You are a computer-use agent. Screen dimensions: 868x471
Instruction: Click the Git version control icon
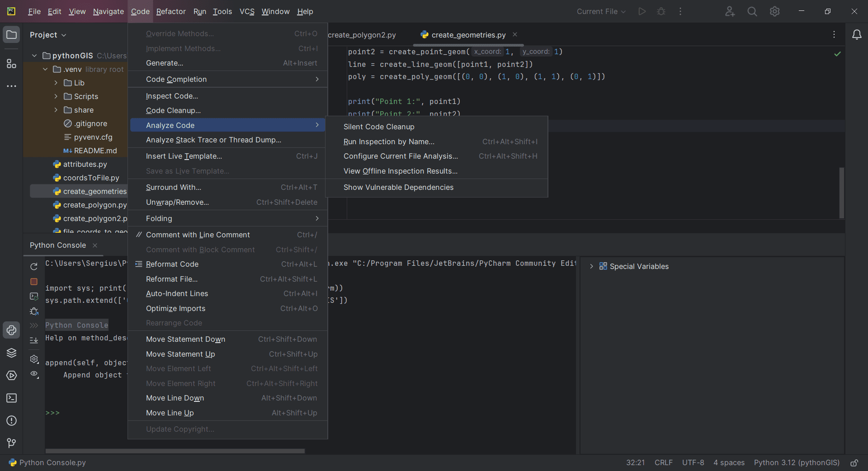click(x=11, y=443)
